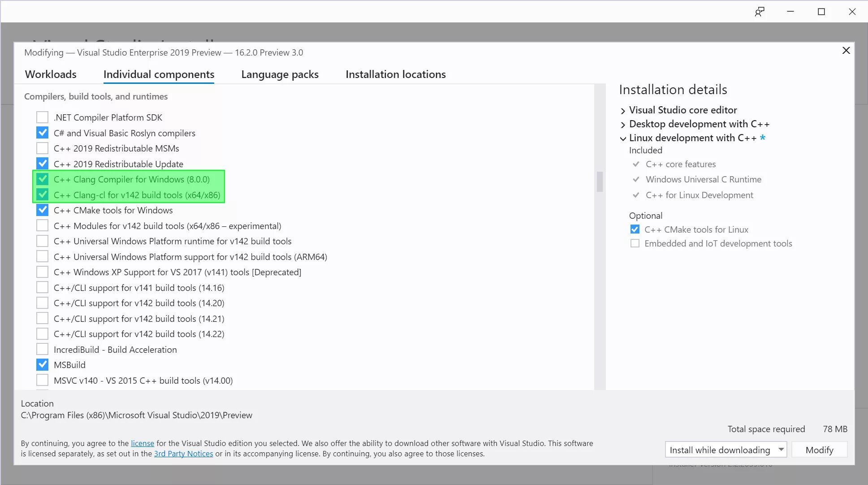Uncheck optional C++ CMake tools for Linux
This screenshot has height=485, width=868.
point(635,230)
